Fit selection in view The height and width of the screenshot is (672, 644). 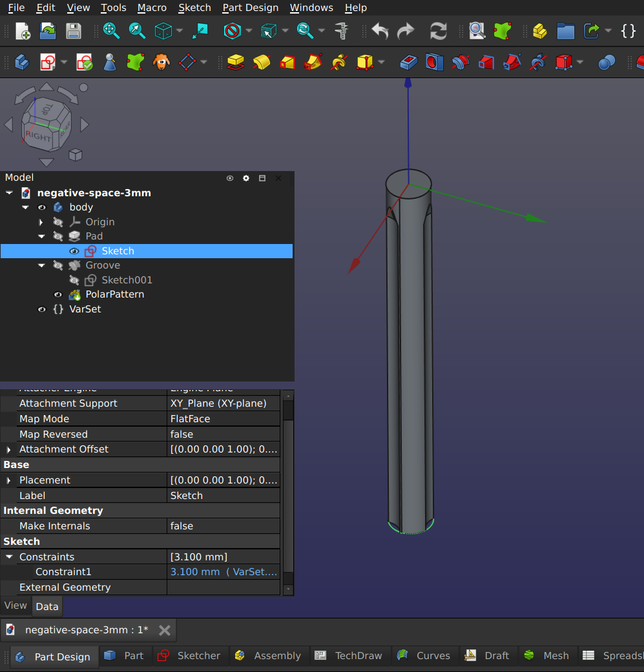coord(137,31)
